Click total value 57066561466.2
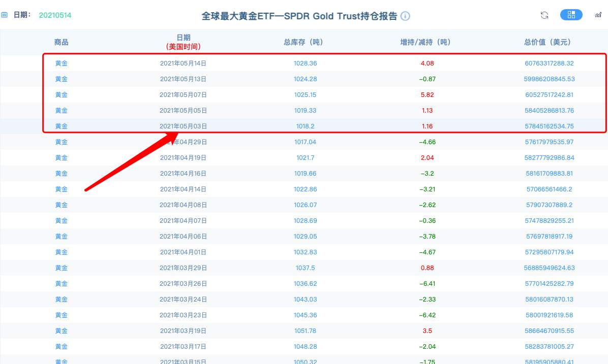The width and height of the screenshot is (608, 364). click(549, 189)
